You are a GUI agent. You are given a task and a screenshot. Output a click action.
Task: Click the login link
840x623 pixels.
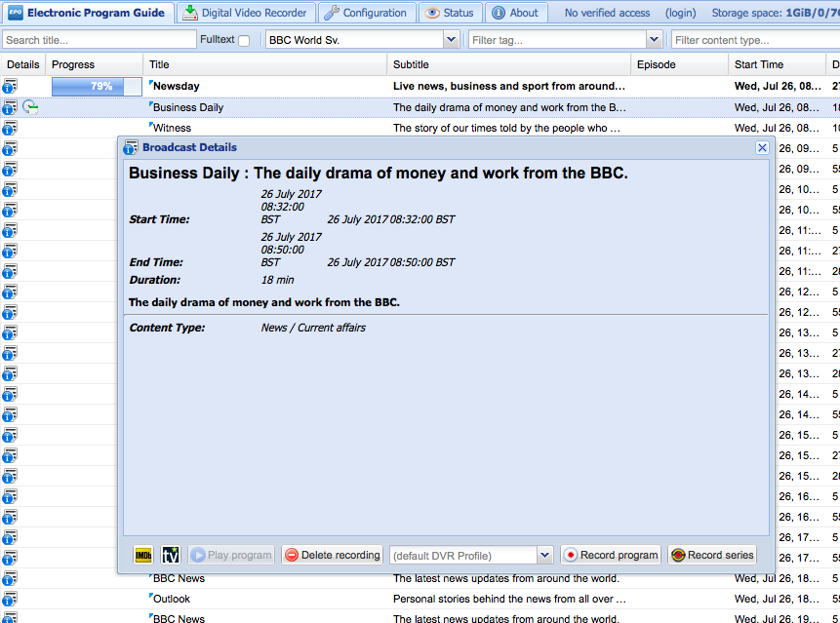(x=680, y=13)
